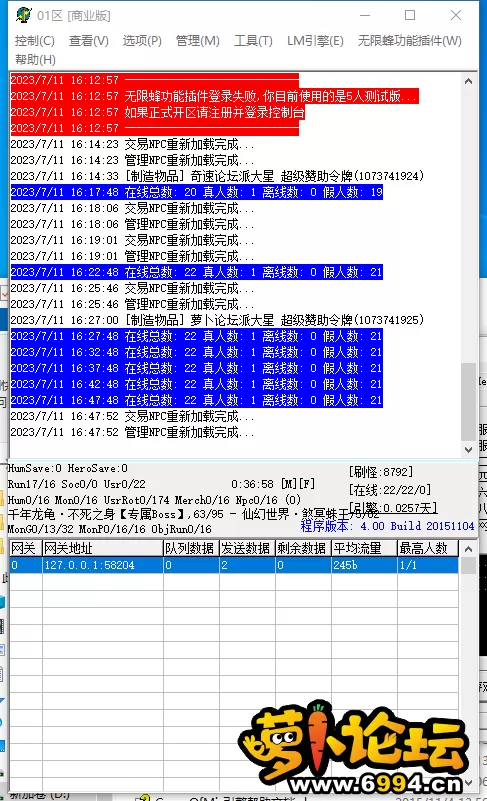Click log line 如果正式开区请注册并登录控制台
This screenshot has width=487, height=801.
point(157,112)
